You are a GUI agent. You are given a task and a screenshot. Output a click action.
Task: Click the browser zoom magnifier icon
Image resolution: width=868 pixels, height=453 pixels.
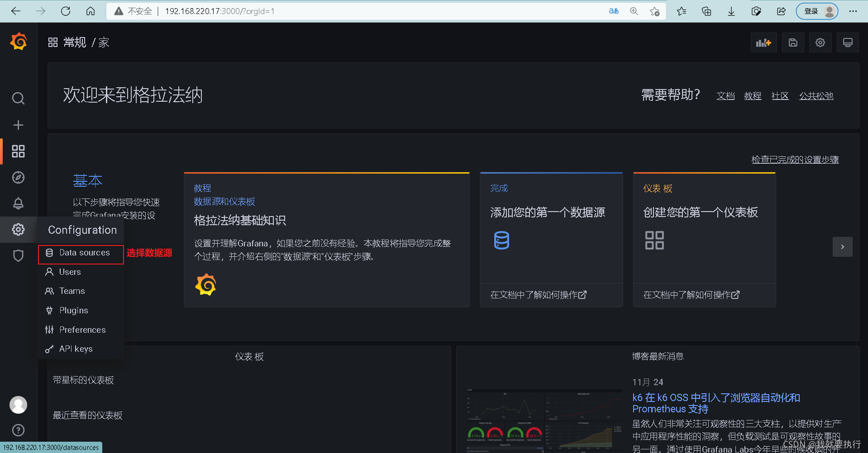(x=634, y=11)
